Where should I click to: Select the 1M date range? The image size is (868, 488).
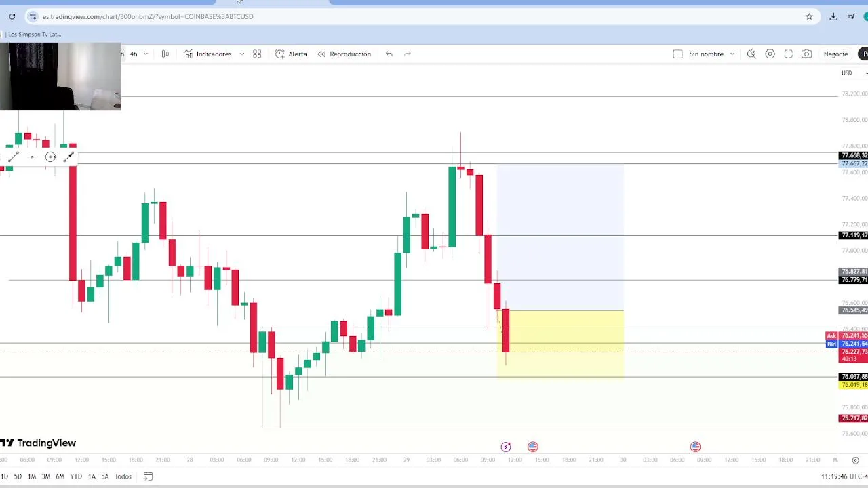click(x=31, y=476)
